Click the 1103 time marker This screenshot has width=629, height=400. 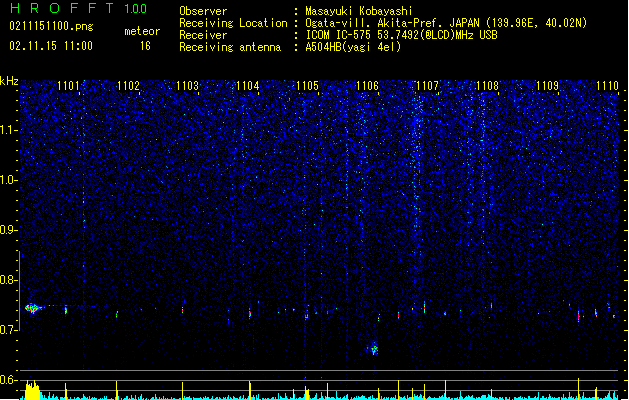point(187,86)
